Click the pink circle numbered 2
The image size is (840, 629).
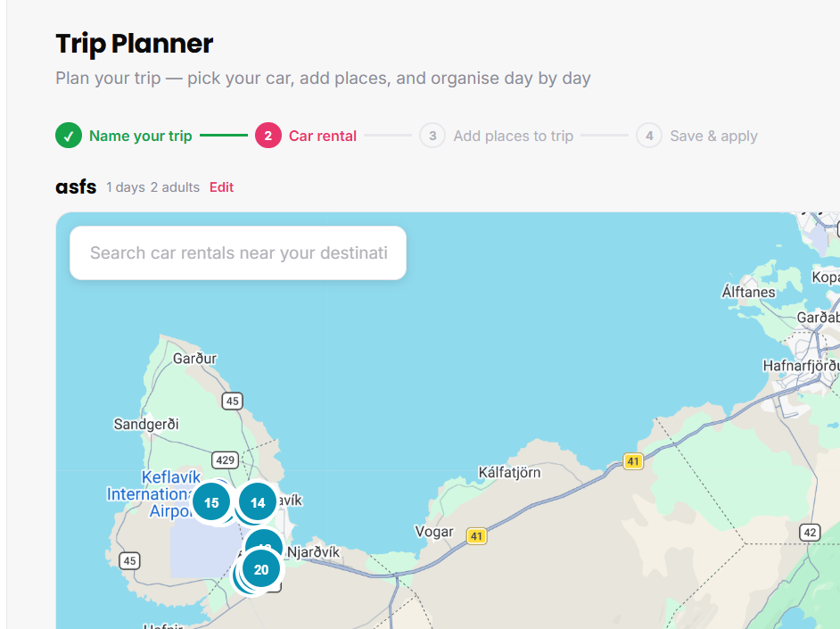(x=268, y=136)
